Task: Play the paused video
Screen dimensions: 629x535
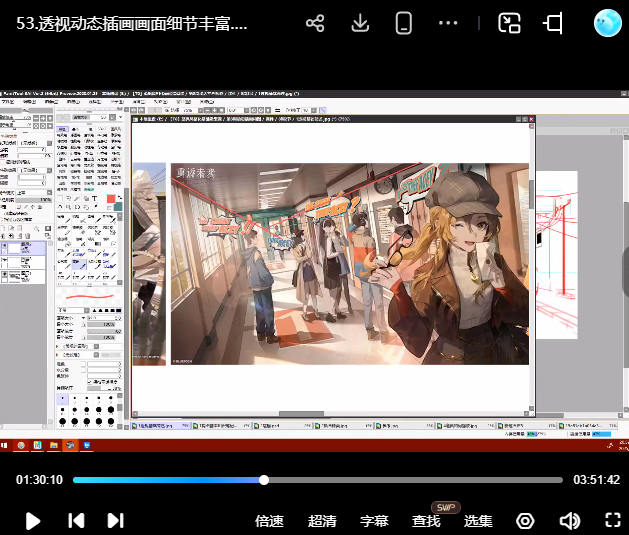Action: (33, 520)
